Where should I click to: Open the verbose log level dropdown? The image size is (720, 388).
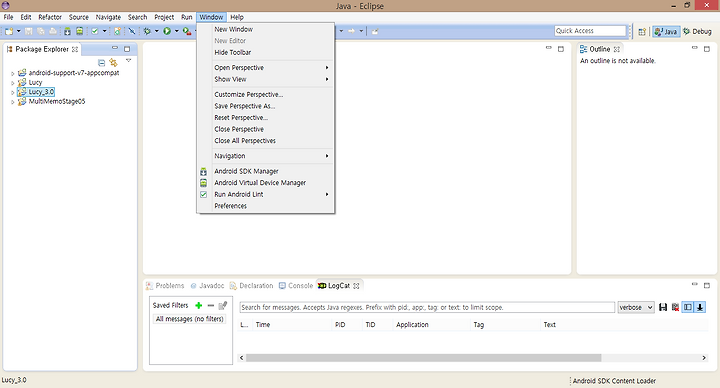point(636,307)
